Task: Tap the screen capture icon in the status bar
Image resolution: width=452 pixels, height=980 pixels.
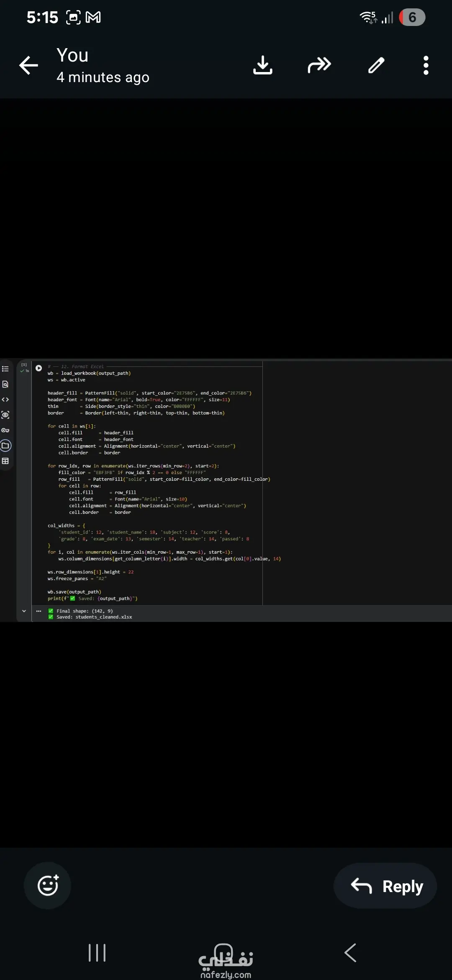Action: tap(73, 17)
